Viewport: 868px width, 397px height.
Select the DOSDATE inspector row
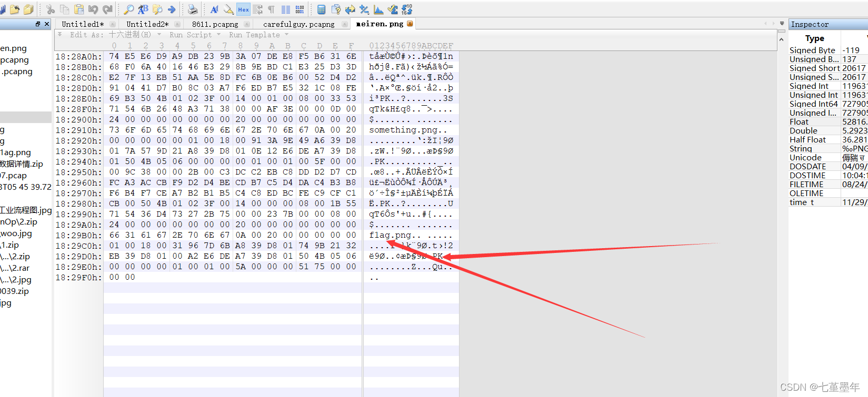coord(828,167)
